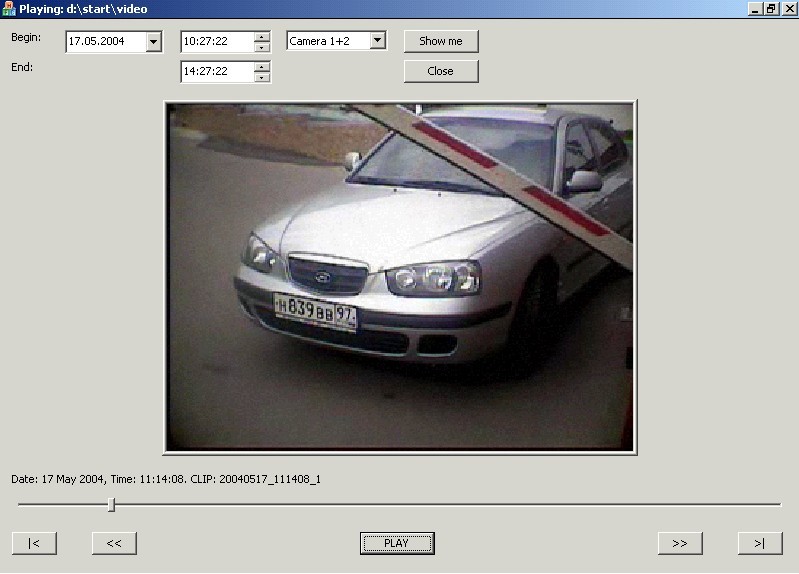The height and width of the screenshot is (574, 799).
Task: Click the Begin: label
Action: coord(26,38)
